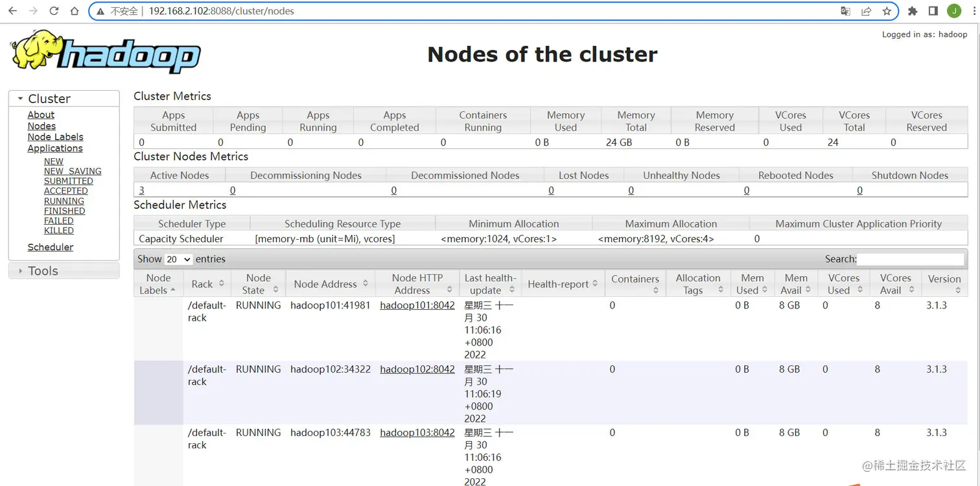Click the hadoop102:34322 node address cell
The width and height of the screenshot is (980, 486).
tap(331, 369)
